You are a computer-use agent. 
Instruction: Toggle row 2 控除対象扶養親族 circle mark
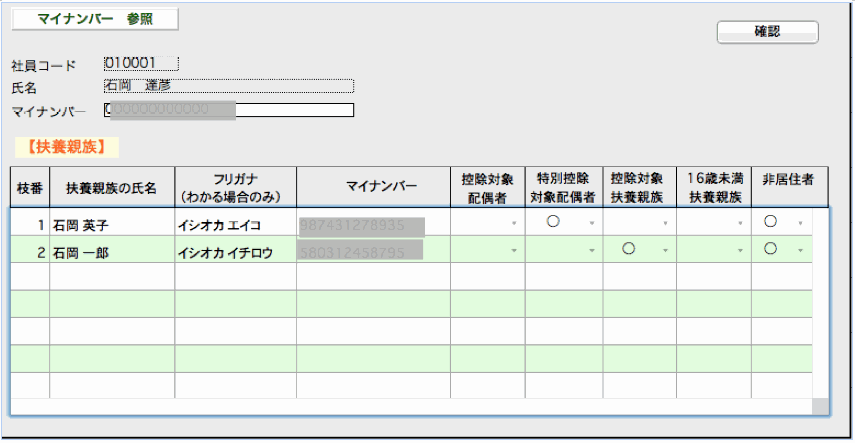[628, 249]
